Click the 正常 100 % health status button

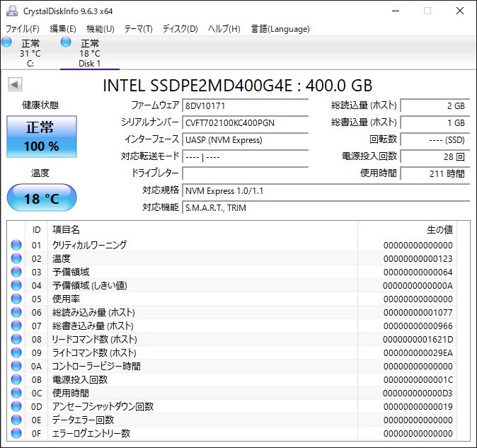[x=42, y=137]
